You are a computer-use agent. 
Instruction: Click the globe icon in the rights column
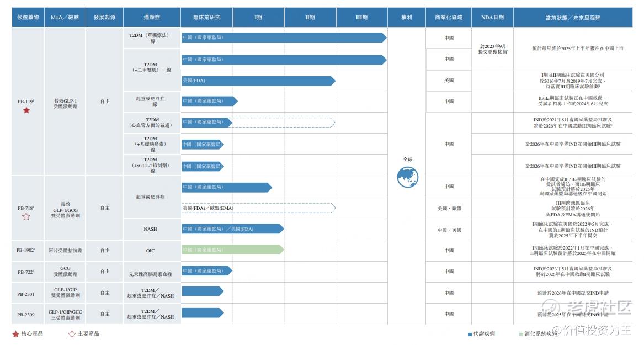407,177
